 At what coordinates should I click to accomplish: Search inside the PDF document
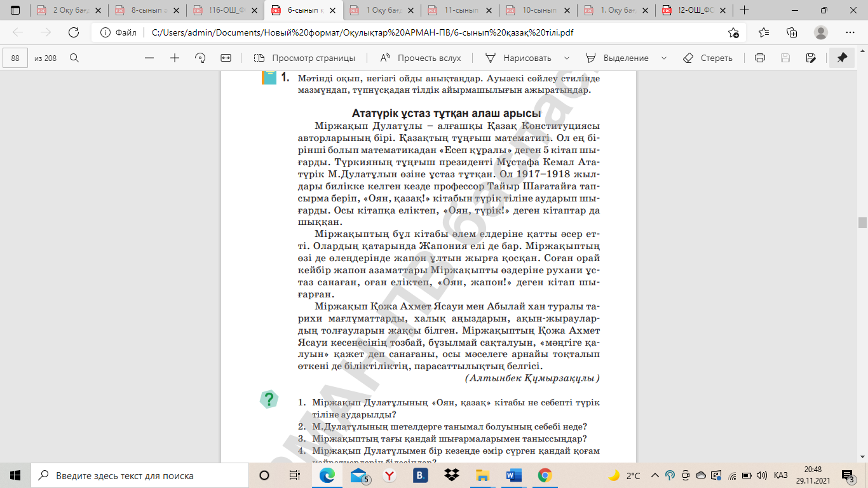tap(74, 58)
